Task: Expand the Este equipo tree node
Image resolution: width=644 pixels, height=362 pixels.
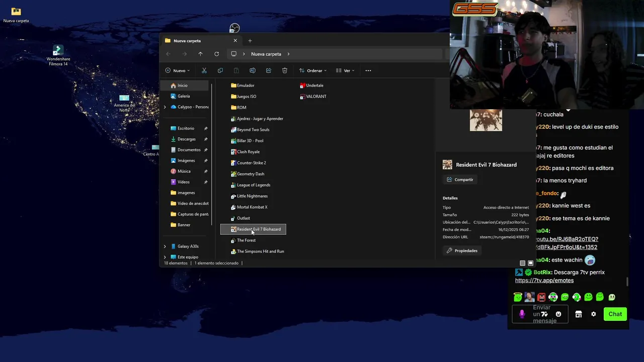Action: tap(165, 257)
